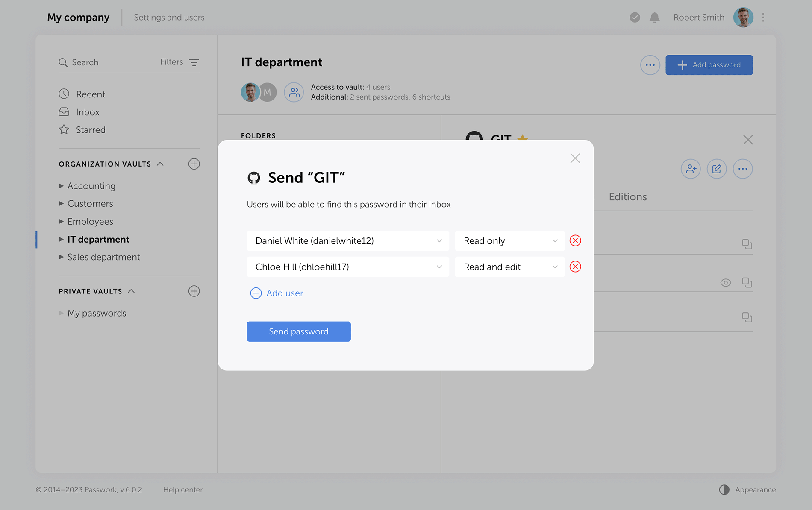Open Settings and users menu
The image size is (812, 510).
tap(169, 18)
